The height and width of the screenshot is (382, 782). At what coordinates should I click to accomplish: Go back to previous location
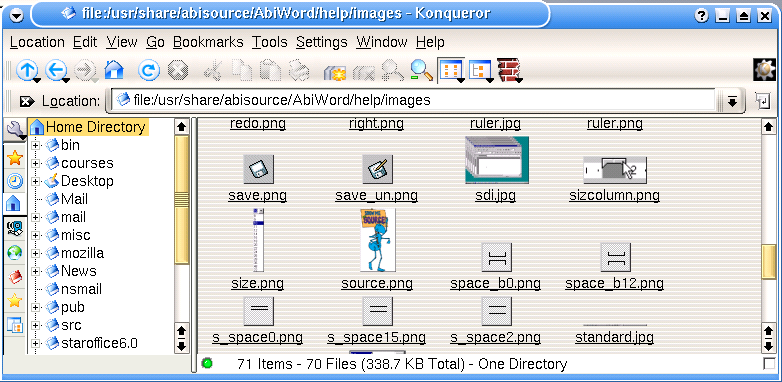[55, 70]
